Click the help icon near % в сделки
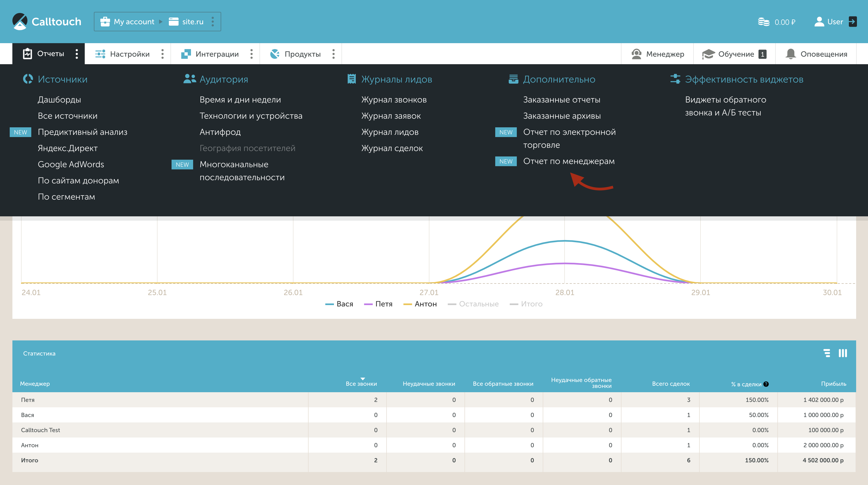 point(766,384)
